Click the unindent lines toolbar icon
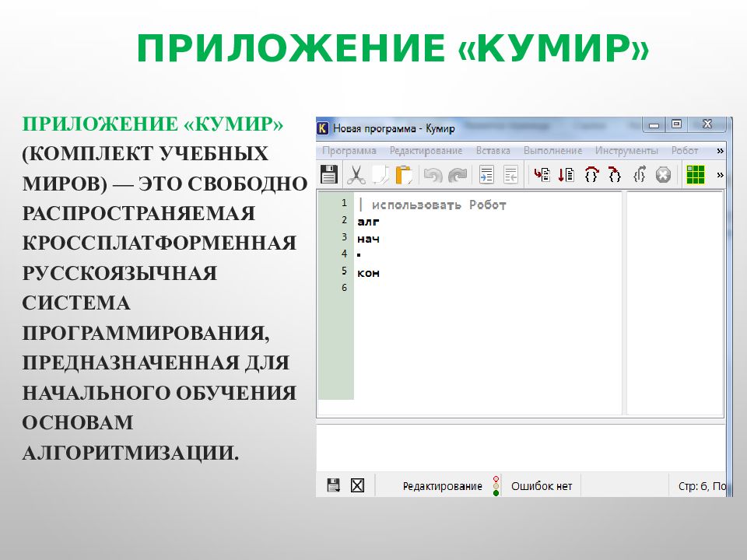 pos(510,175)
